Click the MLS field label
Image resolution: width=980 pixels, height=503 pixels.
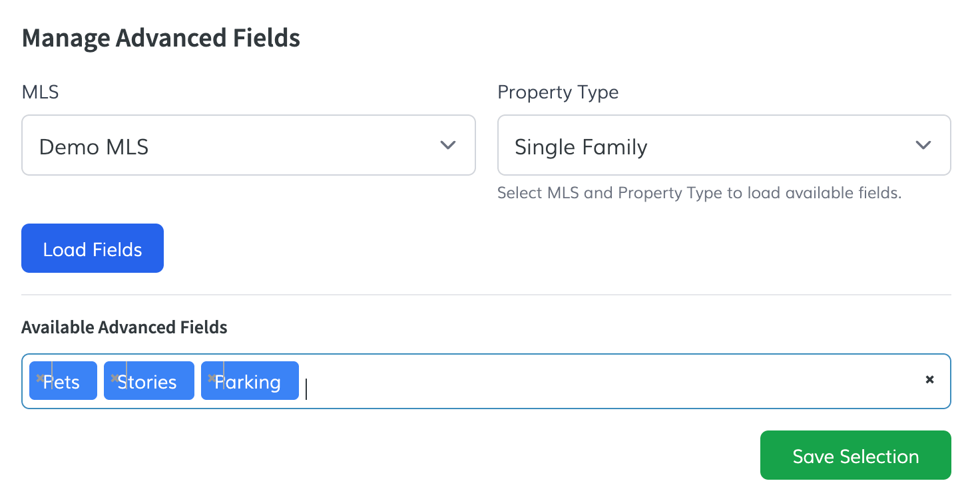click(40, 92)
